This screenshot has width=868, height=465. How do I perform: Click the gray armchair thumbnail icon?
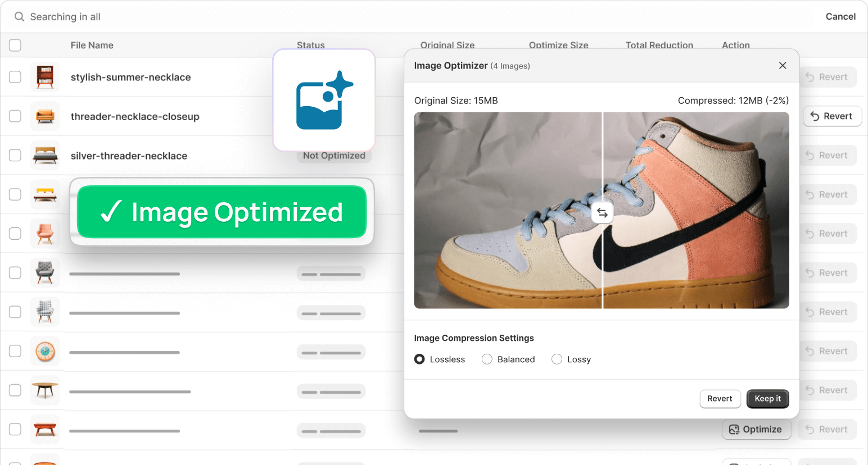click(x=45, y=273)
